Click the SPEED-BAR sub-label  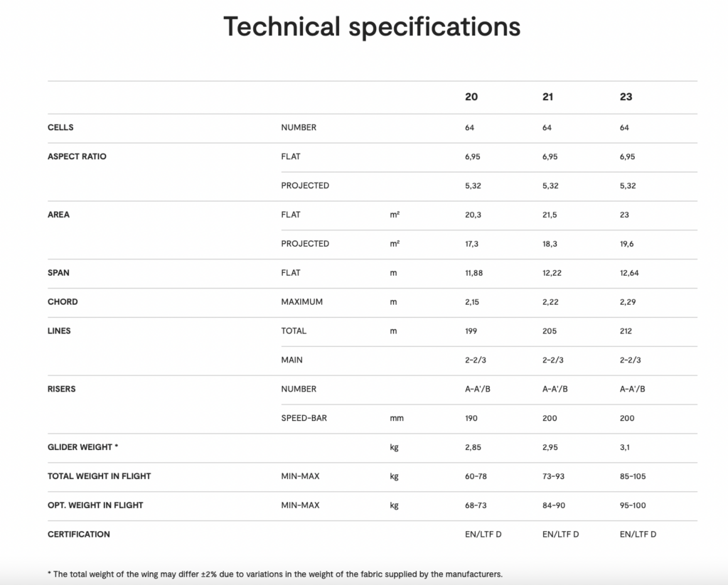pos(304,418)
